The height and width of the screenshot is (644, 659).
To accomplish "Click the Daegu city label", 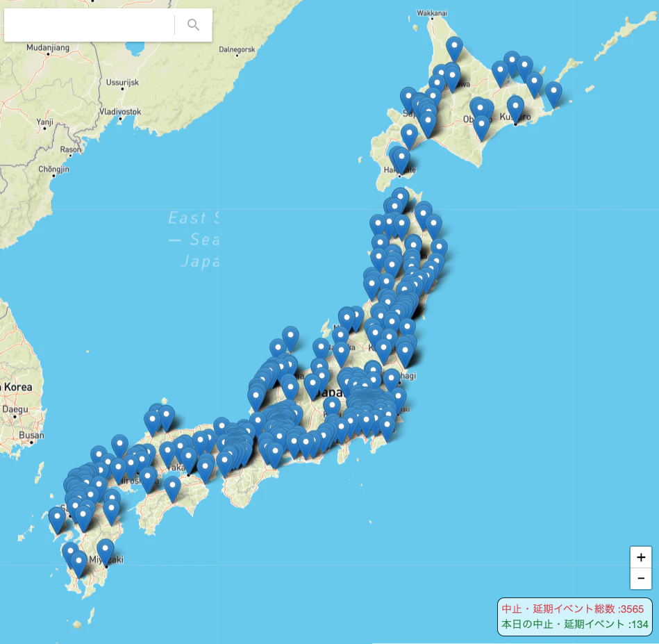I will 15,409.
